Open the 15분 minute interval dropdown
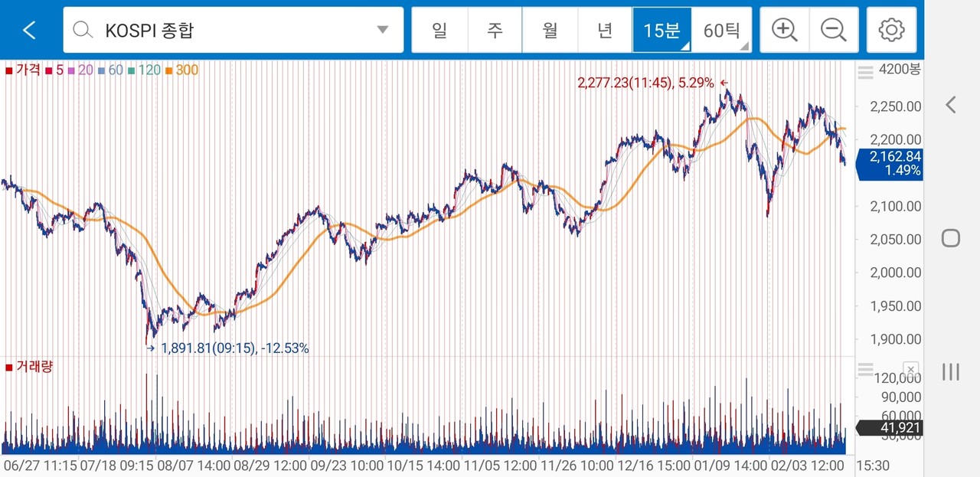The width and height of the screenshot is (980, 477). (x=661, y=30)
